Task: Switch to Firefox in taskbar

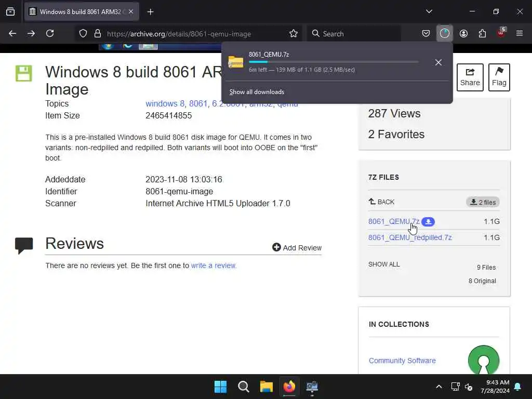Action: click(x=289, y=387)
